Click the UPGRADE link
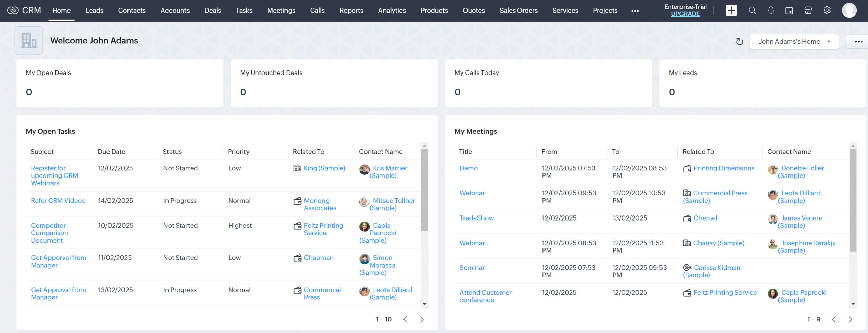 coord(685,14)
